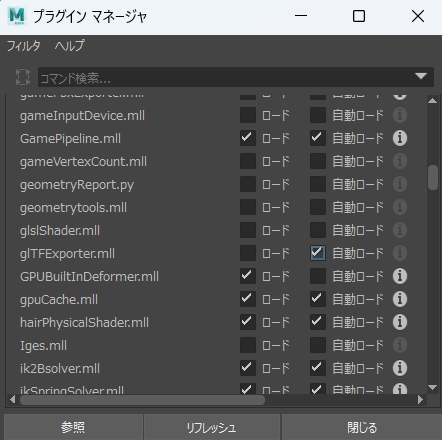Enable ロード for glTFExporter.mll
The image size is (442, 440).
click(x=248, y=253)
